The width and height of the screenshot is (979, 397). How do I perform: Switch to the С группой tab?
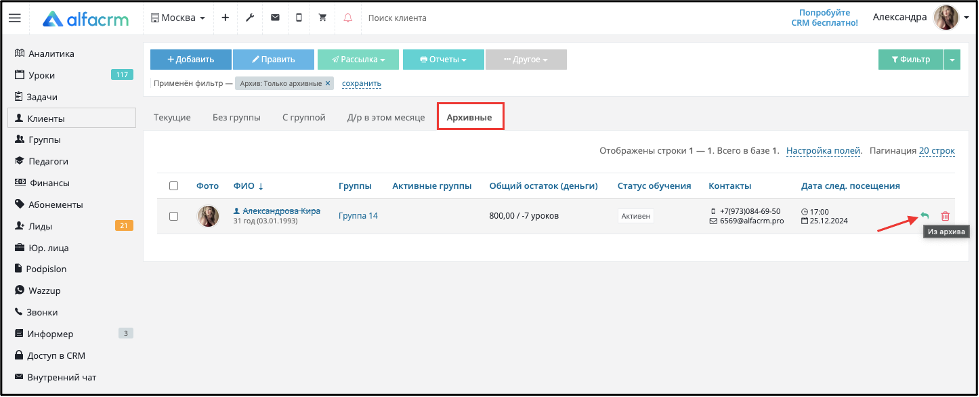(x=303, y=117)
